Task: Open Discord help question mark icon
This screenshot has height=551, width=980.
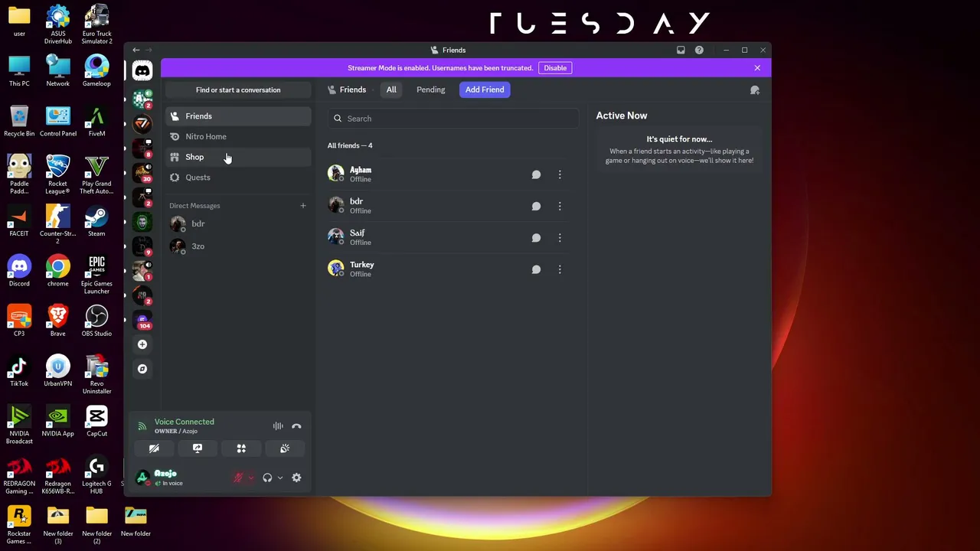Action: click(699, 51)
